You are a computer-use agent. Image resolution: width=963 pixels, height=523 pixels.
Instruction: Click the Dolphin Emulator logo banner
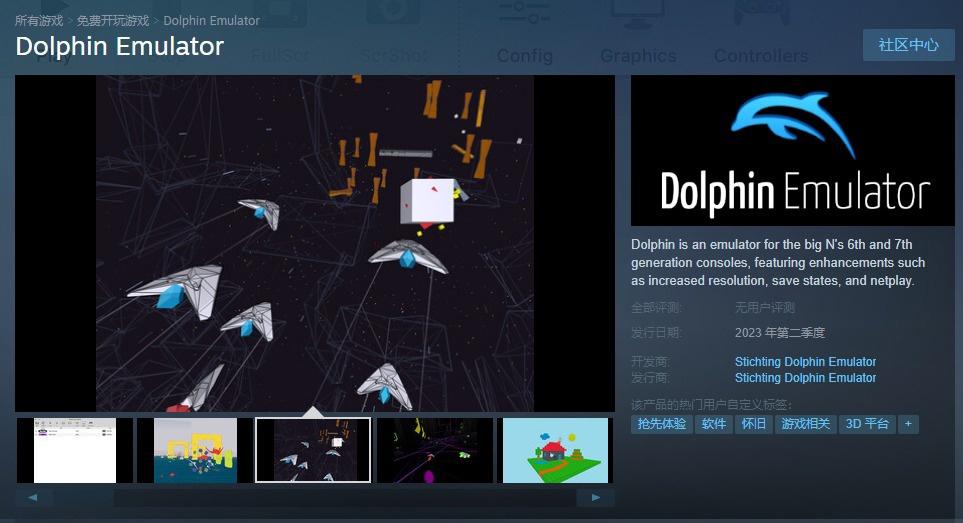793,150
